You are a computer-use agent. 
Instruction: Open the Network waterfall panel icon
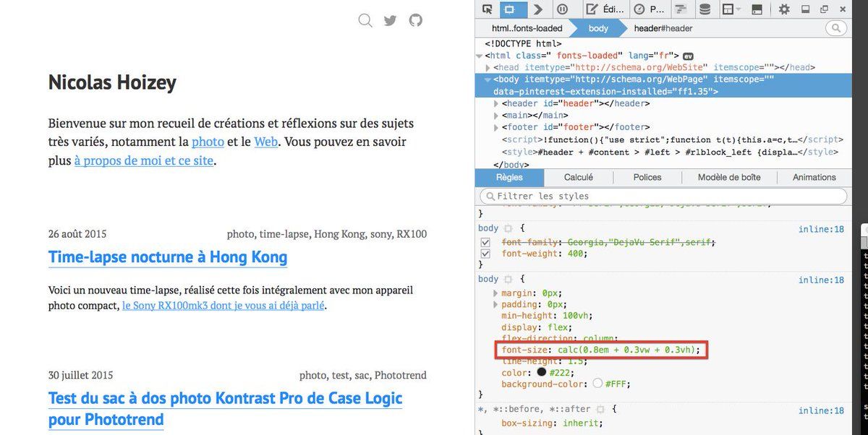681,9
